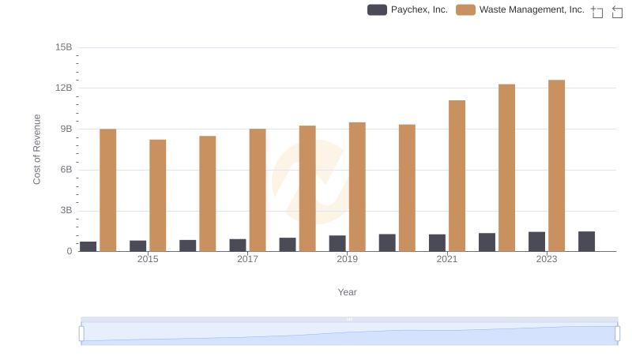The width and height of the screenshot is (632, 364).
Task: Click the zoom area select icon
Action: [597, 12]
